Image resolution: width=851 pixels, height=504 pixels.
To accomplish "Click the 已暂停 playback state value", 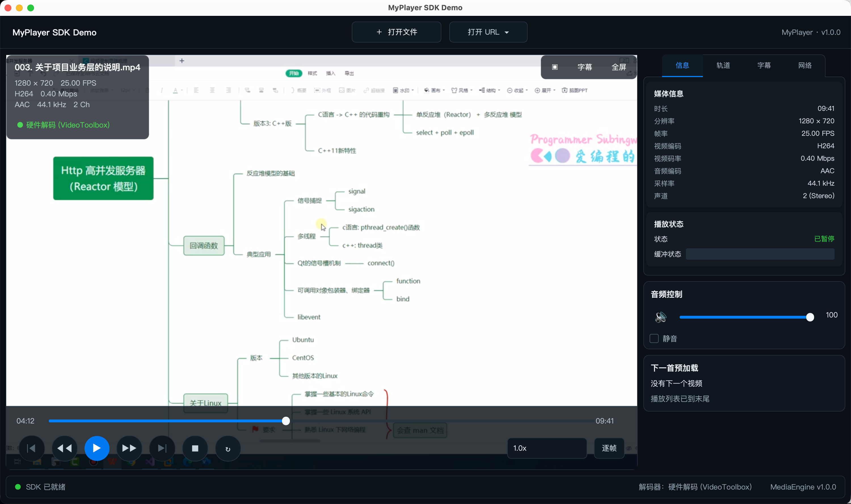I will coord(824,239).
